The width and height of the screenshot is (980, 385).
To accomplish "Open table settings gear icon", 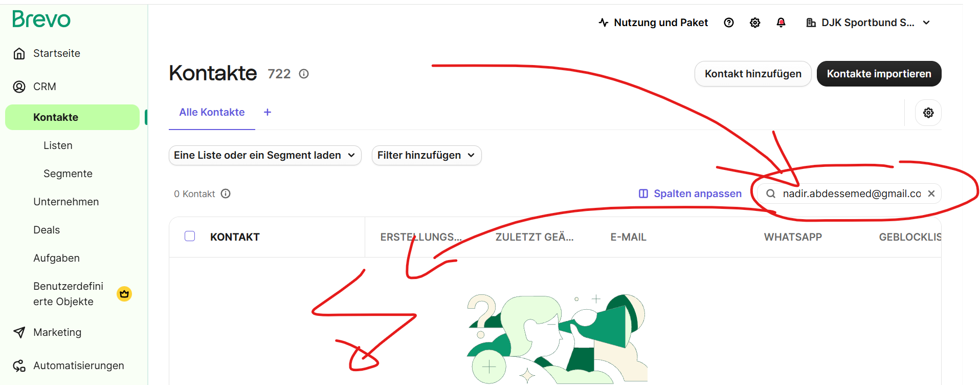I will tap(928, 113).
